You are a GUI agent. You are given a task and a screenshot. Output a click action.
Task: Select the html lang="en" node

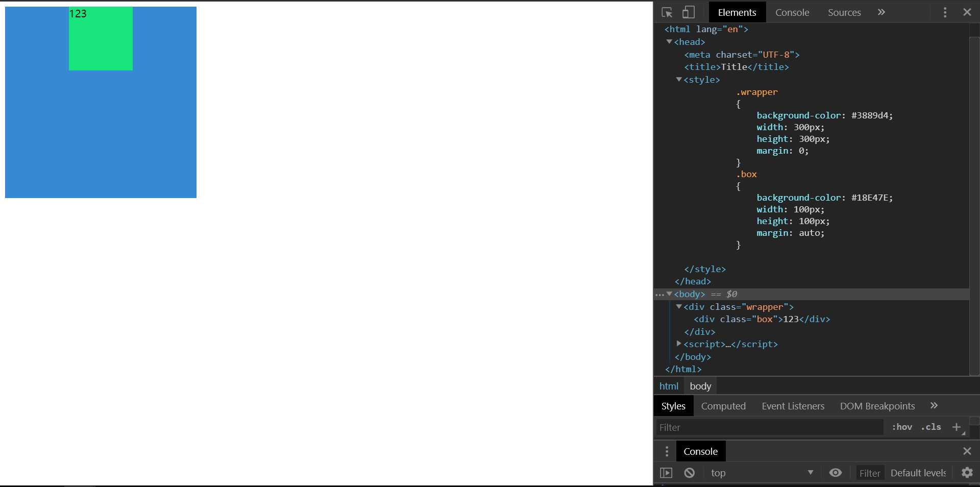[x=706, y=29]
